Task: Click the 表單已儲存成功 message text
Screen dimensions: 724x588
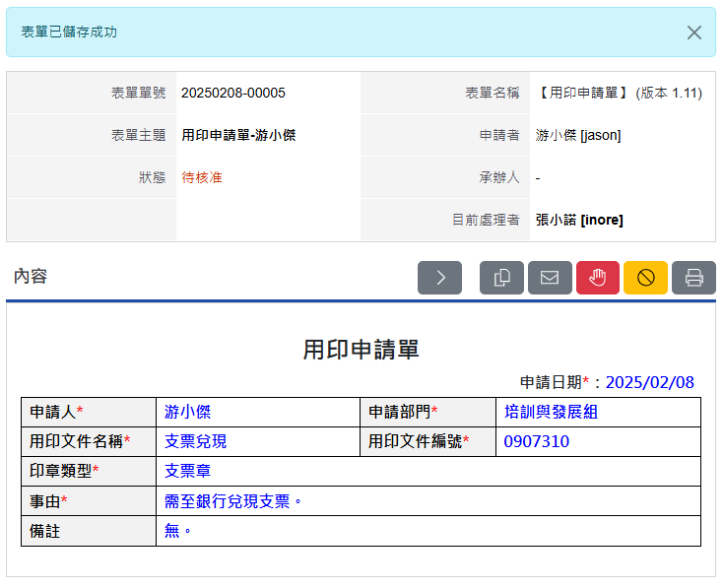Action: click(x=69, y=32)
